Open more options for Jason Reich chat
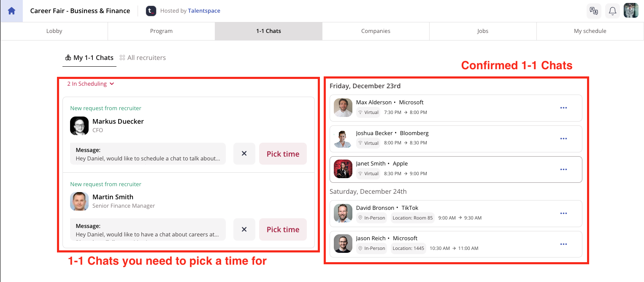This screenshot has width=644, height=282. coord(563,244)
